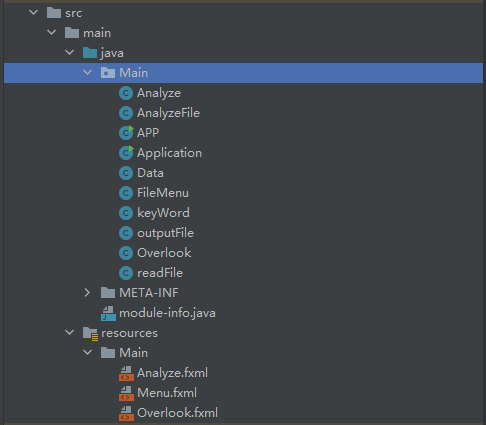Click the runnable Application class icon
The height and width of the screenshot is (425, 486).
tap(126, 153)
